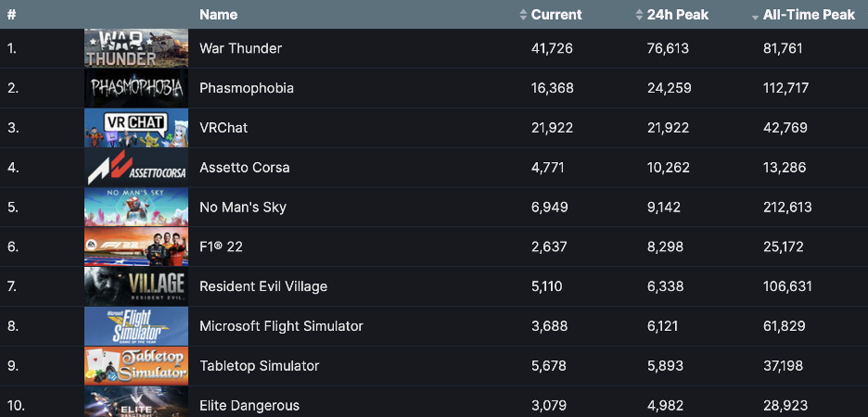868x417 pixels.
Task: Open the Assetto Corsa logo thumbnail
Action: pyautogui.click(x=136, y=168)
